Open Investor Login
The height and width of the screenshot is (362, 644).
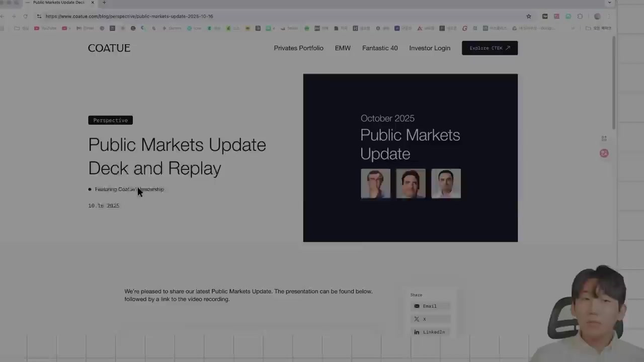430,48
